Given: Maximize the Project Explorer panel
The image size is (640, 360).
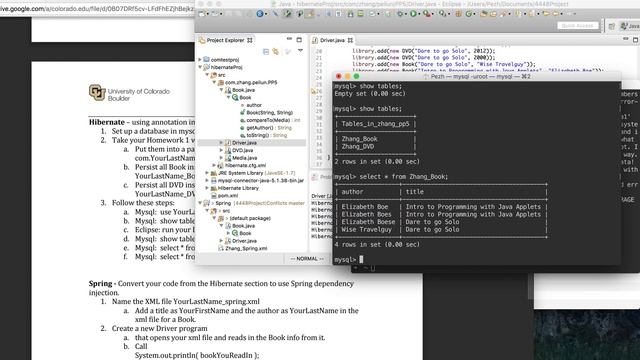Looking at the screenshot, I should coord(299,40).
